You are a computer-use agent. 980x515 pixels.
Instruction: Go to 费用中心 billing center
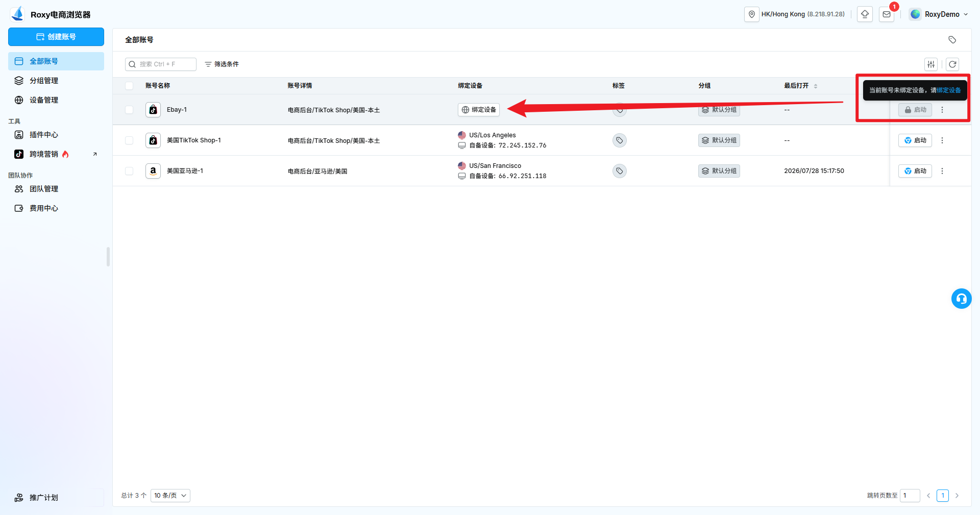56,208
